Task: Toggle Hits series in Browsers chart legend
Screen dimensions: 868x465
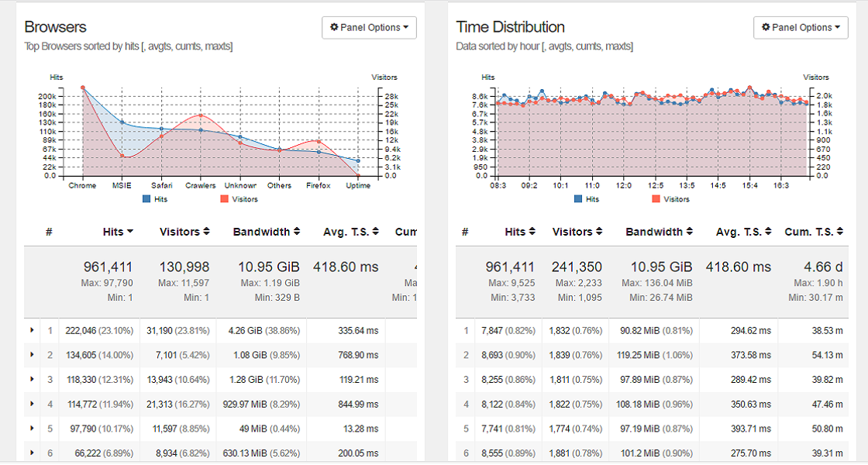Action: [x=154, y=199]
